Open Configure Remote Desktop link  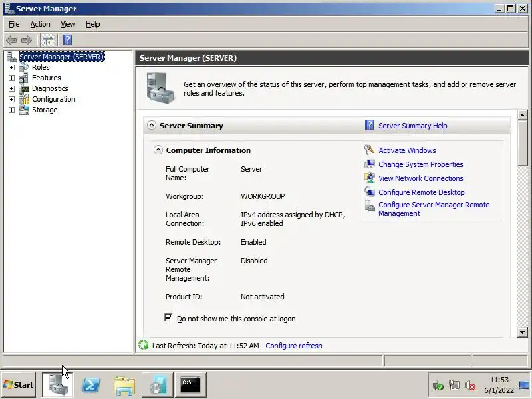[x=422, y=192]
